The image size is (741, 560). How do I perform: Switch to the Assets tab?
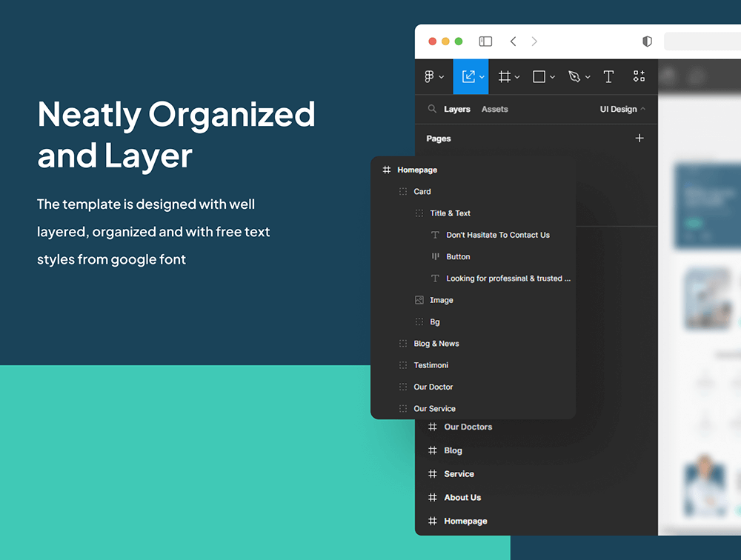(x=494, y=109)
